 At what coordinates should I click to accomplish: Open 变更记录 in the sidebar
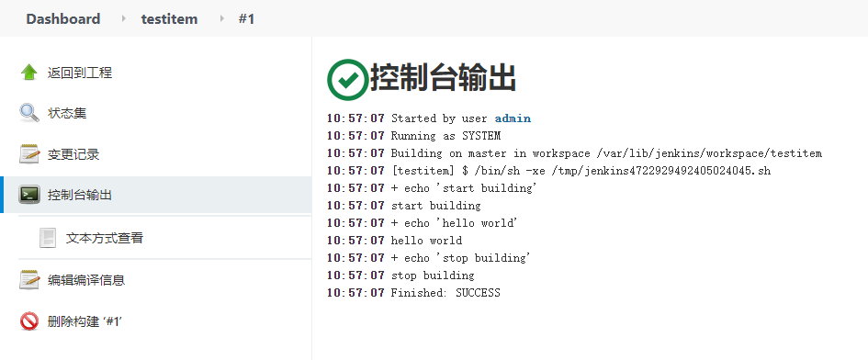[73, 154]
